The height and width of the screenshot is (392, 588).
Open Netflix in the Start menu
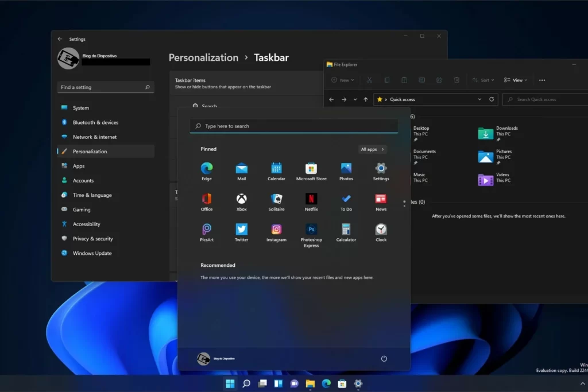[311, 203]
